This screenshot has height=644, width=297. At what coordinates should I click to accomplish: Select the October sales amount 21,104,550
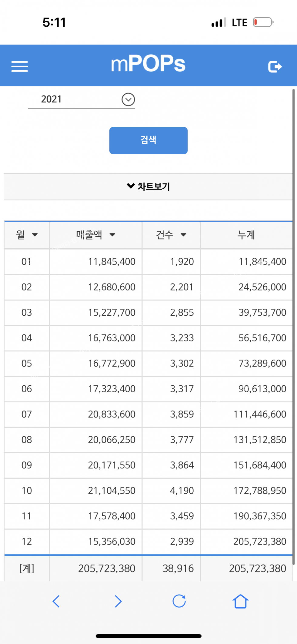pos(112,491)
